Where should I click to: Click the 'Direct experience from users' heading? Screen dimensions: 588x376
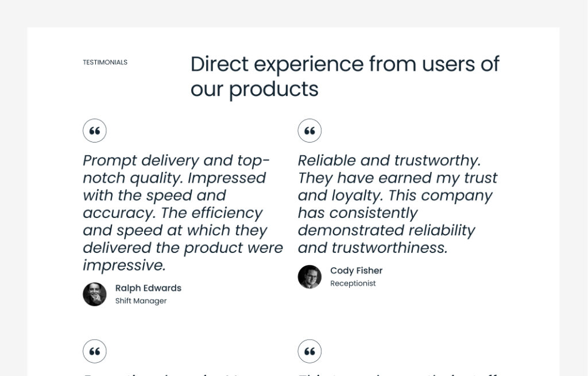point(345,64)
